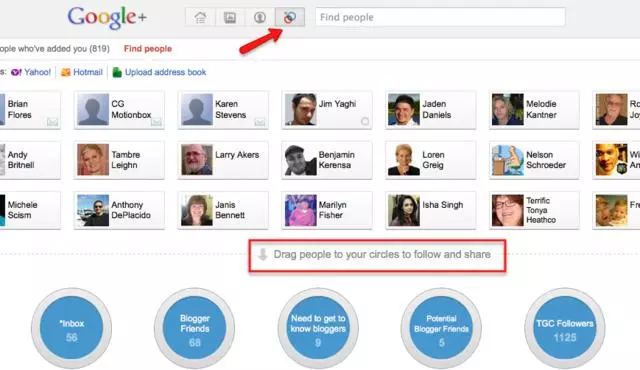Open the Circles icon in toolbar
This screenshot has height=370, width=640.
pyautogui.click(x=290, y=18)
